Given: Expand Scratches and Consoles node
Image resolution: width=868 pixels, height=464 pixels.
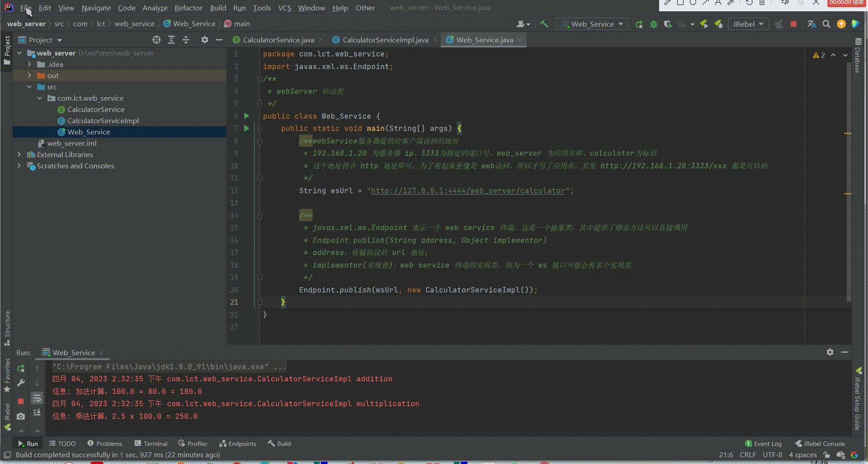Looking at the screenshot, I should (19, 166).
